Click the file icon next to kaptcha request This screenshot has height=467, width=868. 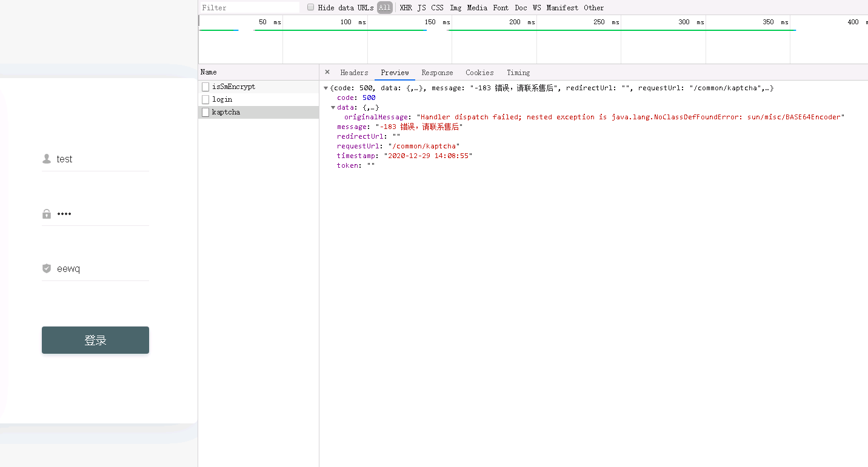205,112
